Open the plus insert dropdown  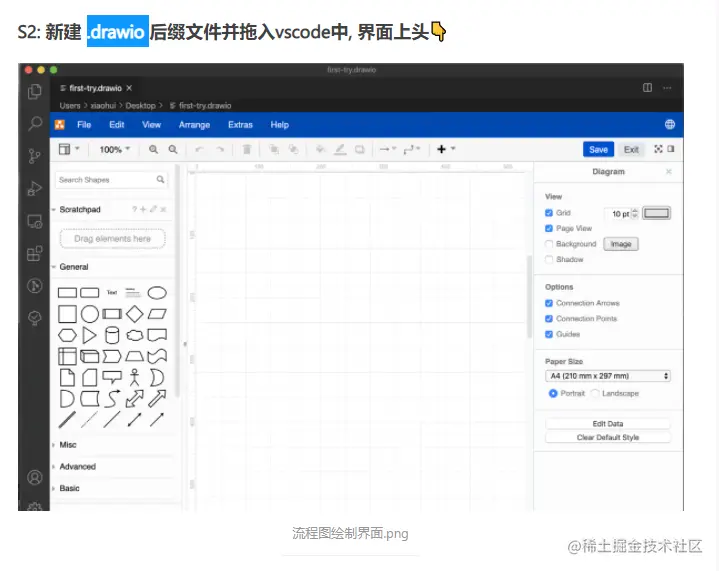[x=446, y=149]
